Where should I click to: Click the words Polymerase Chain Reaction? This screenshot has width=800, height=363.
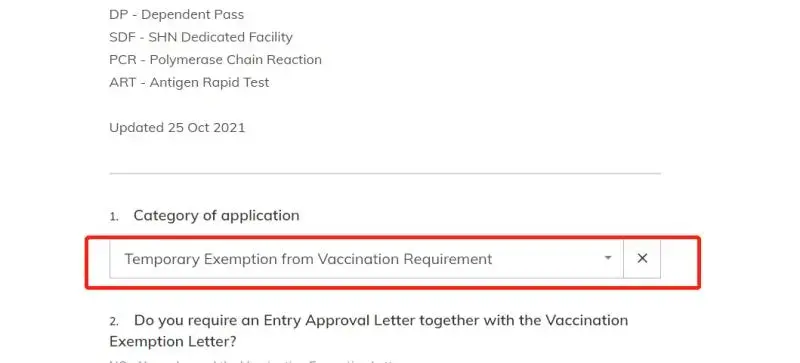tap(236, 60)
